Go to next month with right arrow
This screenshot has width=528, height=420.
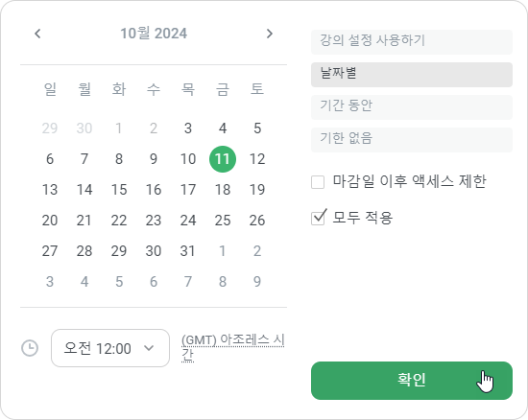tap(269, 34)
